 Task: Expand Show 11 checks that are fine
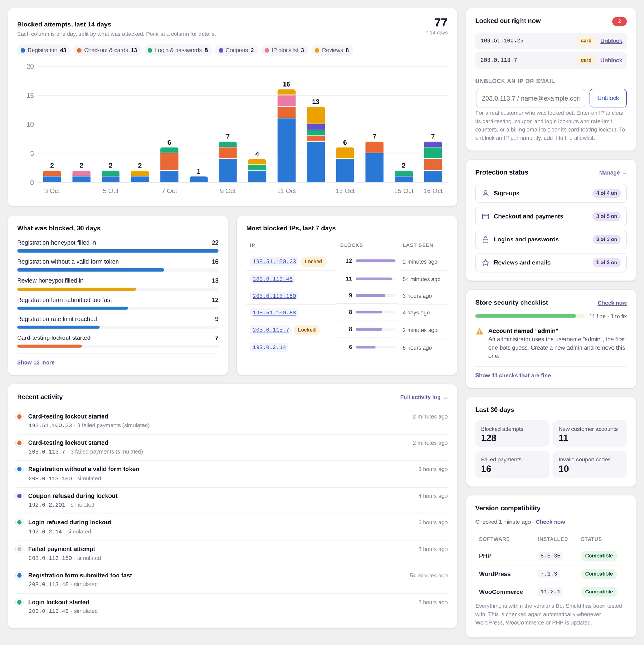(x=513, y=375)
